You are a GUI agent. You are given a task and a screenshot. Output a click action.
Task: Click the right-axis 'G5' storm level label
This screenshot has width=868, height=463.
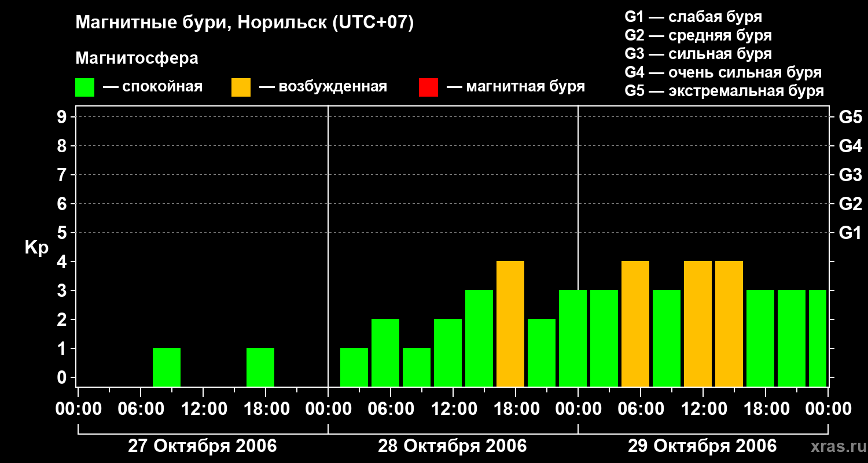[x=850, y=117]
